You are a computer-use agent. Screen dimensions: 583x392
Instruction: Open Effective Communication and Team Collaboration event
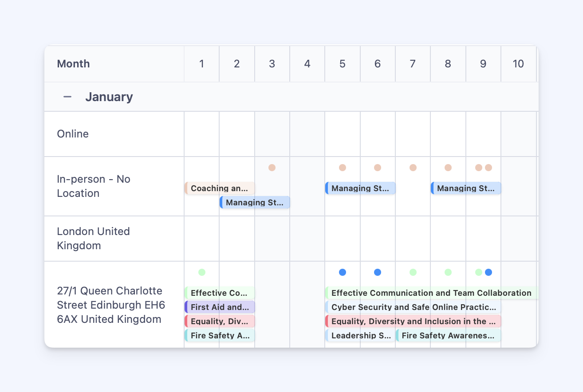[x=431, y=293]
